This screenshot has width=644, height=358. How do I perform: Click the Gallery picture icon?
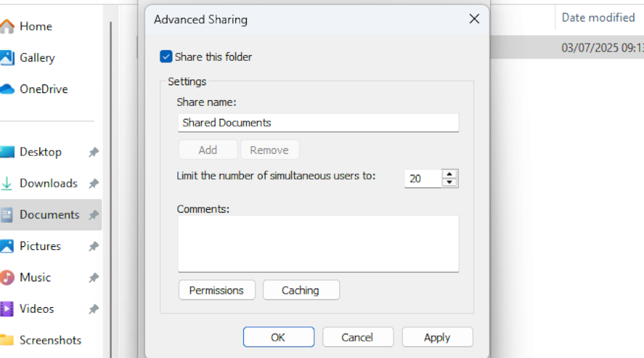(6, 58)
